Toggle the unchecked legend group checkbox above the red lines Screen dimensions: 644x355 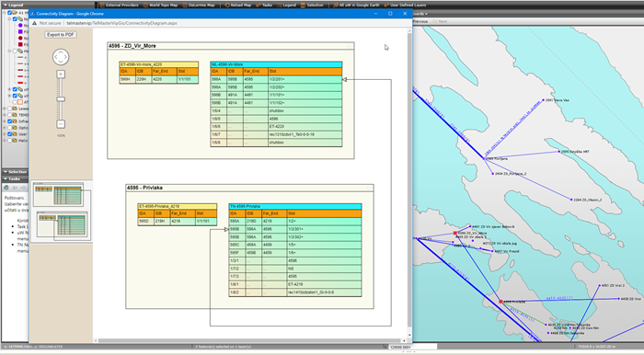click(15, 52)
